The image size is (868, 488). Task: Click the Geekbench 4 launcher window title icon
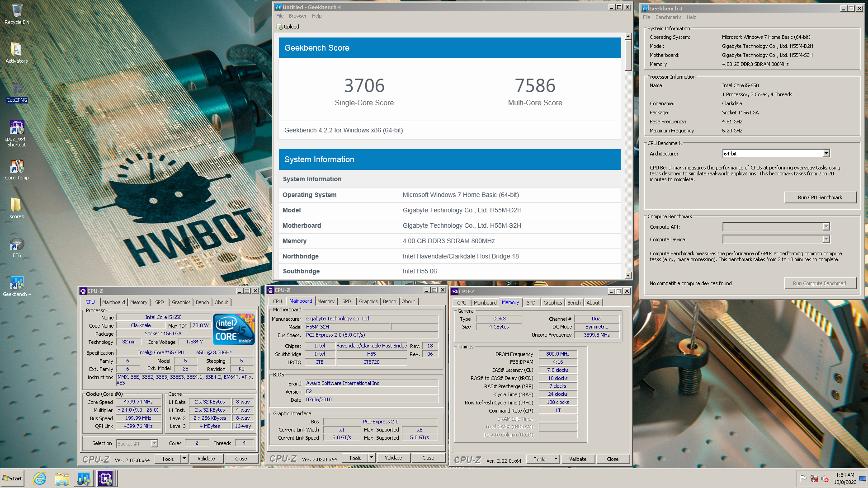tap(645, 9)
